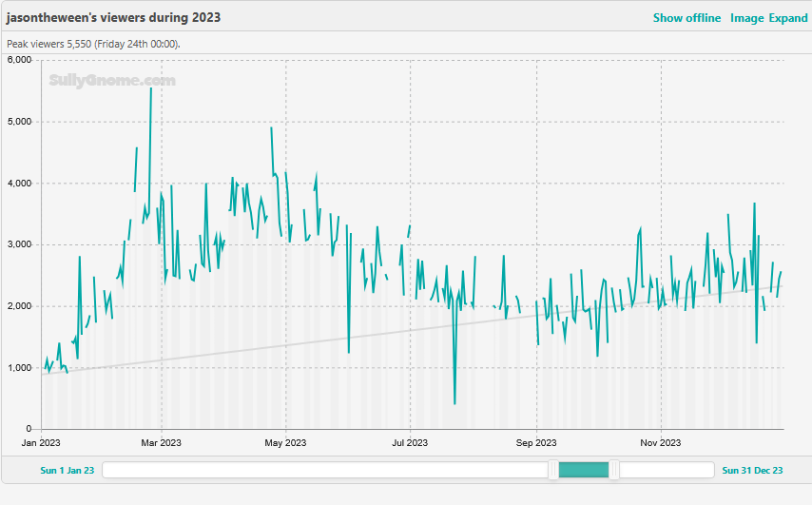Click the 2,000 y-axis label
Viewport: 812px width, 505px height.
click(x=20, y=305)
